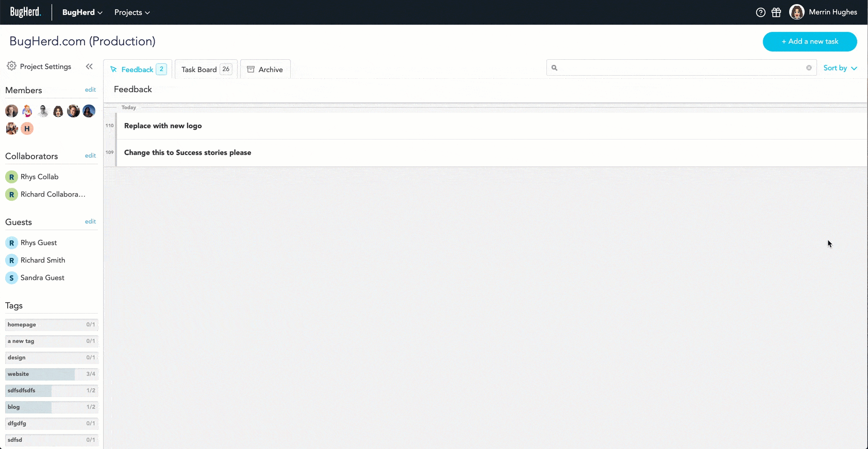Viewport: 868px width, 449px height.
Task: Filter by the a new tag tag
Action: point(52,341)
